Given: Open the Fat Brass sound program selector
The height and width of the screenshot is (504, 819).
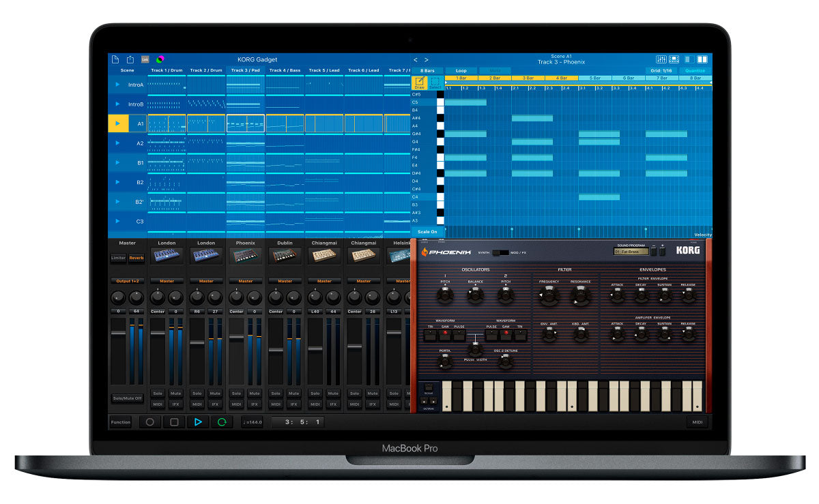Looking at the screenshot, I should [630, 251].
